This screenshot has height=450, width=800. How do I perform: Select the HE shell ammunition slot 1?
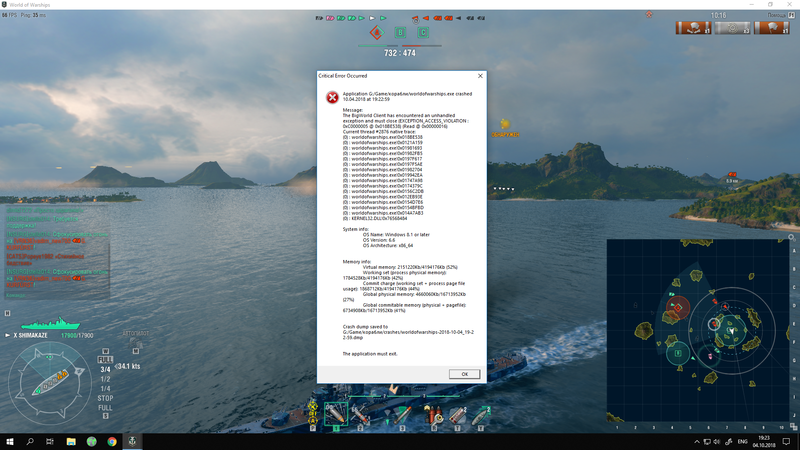[x=336, y=414]
